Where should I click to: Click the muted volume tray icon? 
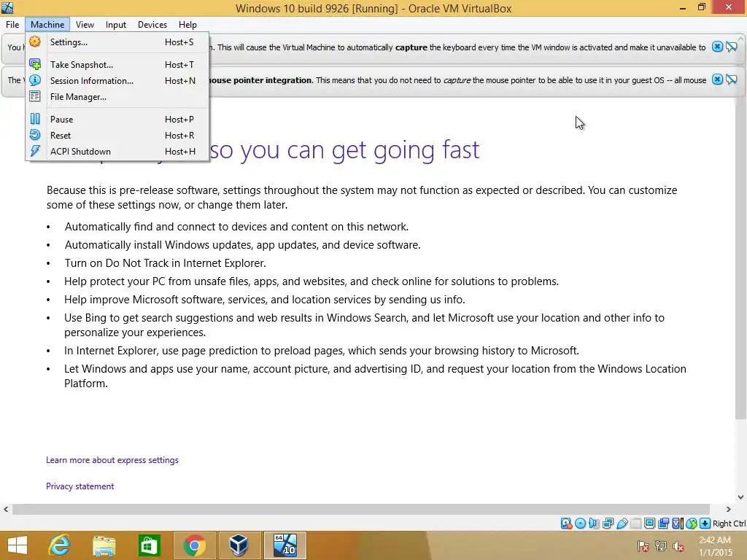(x=678, y=545)
